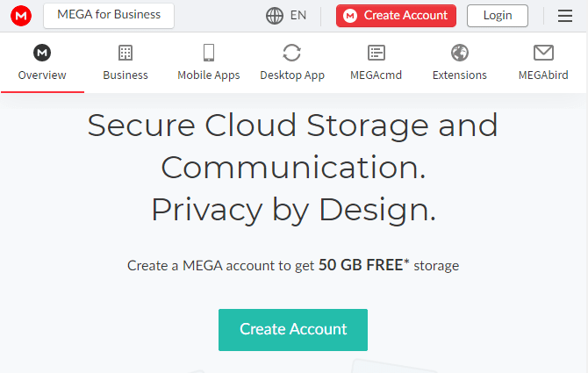Open the EN language selector
This screenshot has width=588, height=373.
pyautogui.click(x=298, y=16)
